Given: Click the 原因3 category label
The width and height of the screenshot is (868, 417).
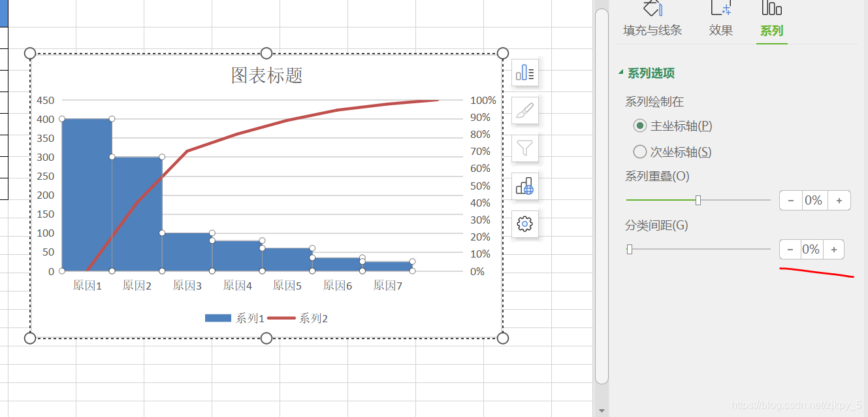Looking at the screenshot, I should [187, 286].
